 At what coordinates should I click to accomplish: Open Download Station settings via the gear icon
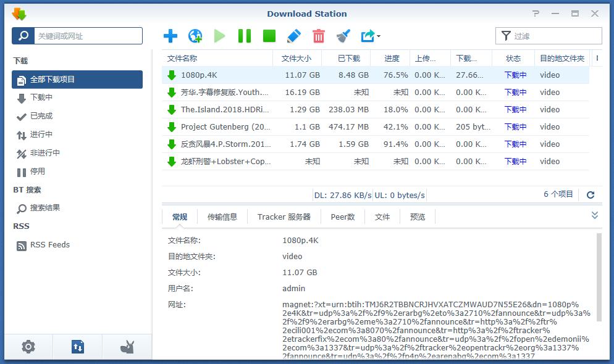click(x=28, y=347)
